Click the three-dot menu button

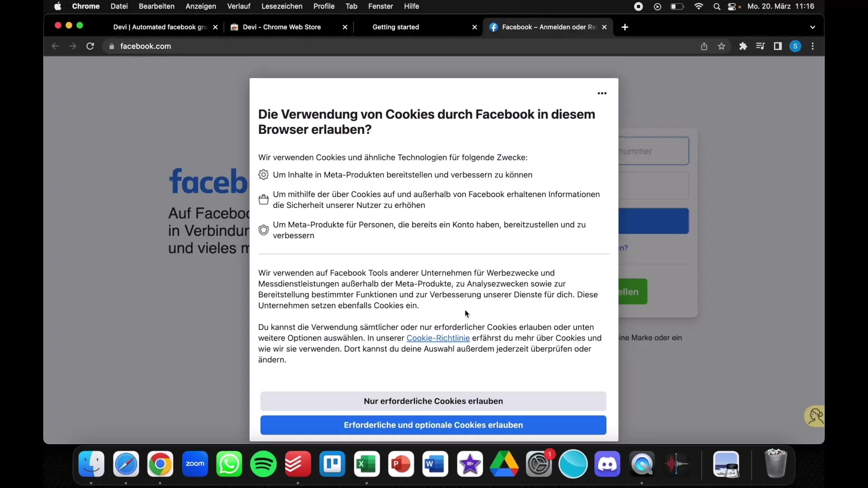pyautogui.click(x=602, y=93)
